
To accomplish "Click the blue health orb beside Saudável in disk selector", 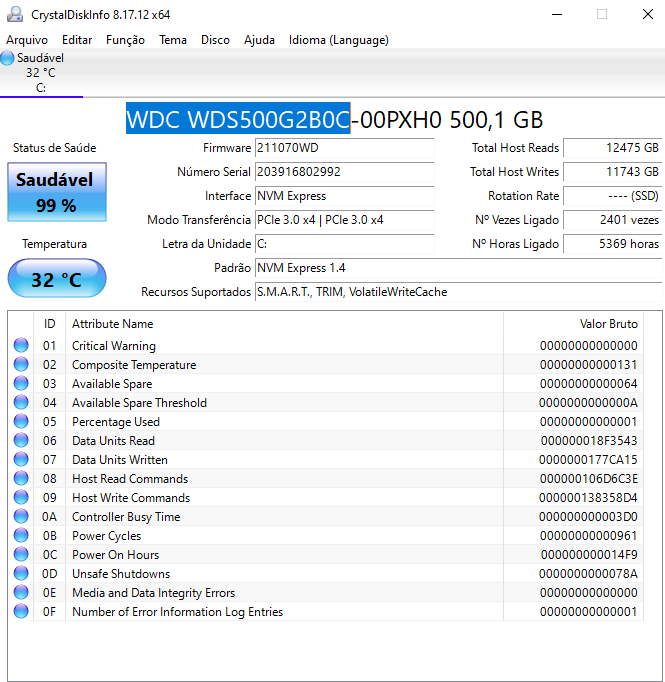I will point(7,58).
